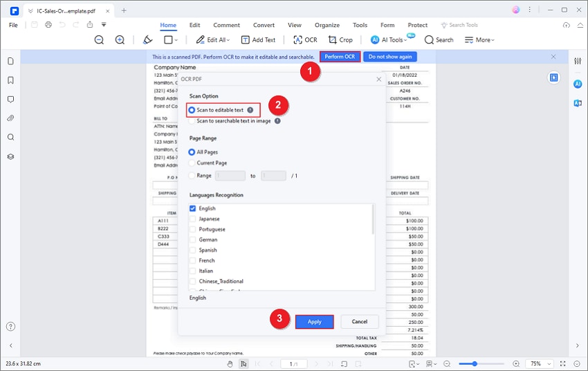Click Do not show again button
Screen dimensions: 588x371
[390, 57]
